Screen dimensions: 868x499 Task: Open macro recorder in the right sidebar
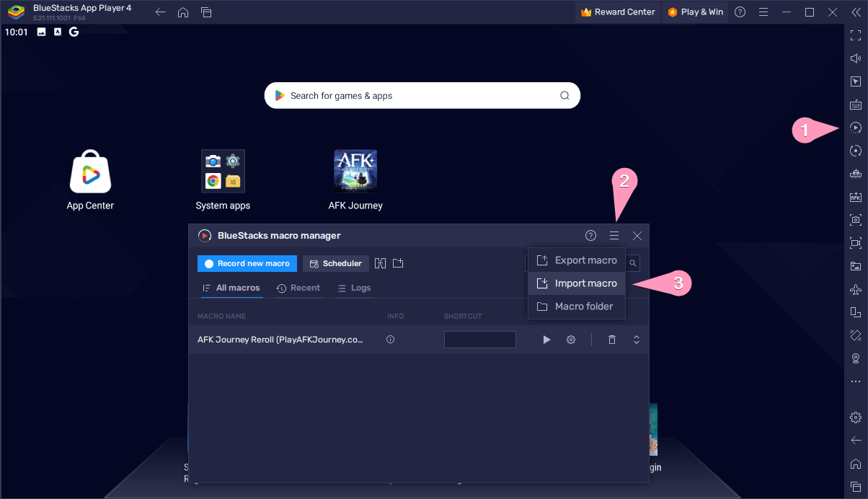[x=855, y=128]
